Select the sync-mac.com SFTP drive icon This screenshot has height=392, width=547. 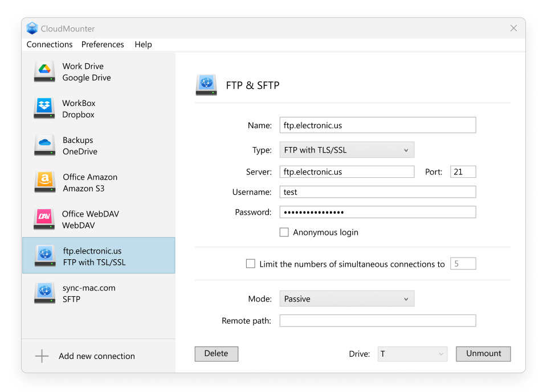pyautogui.click(x=44, y=293)
